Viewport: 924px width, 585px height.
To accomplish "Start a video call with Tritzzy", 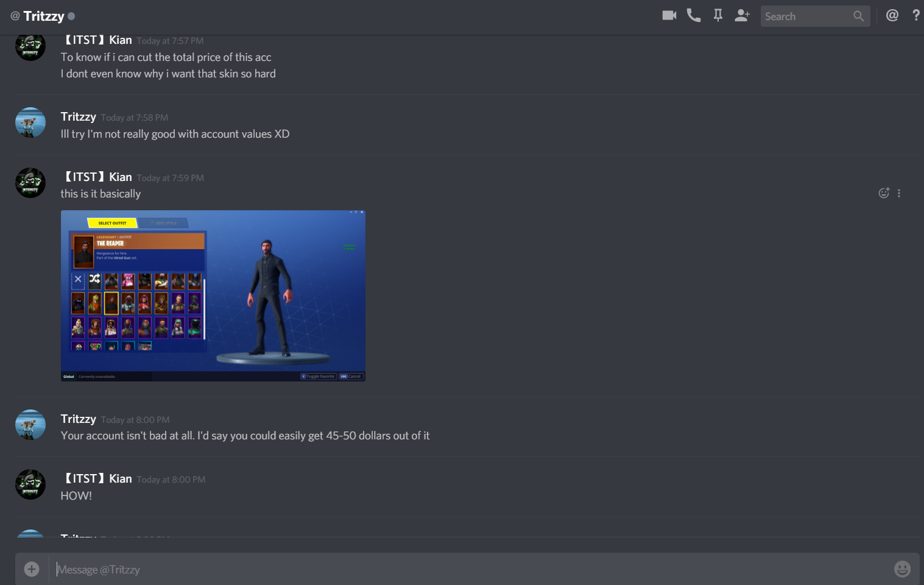I will coord(669,15).
